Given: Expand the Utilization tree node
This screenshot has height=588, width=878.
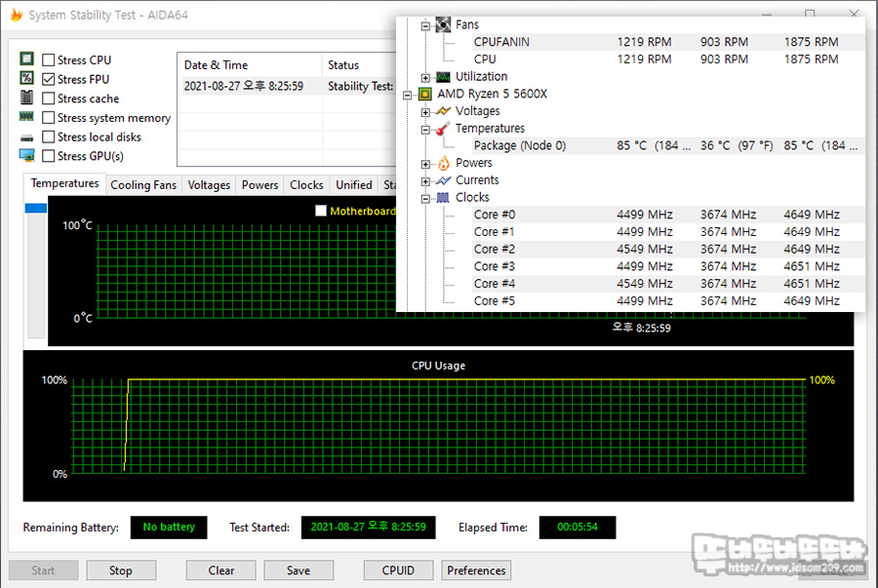Looking at the screenshot, I should (x=425, y=78).
